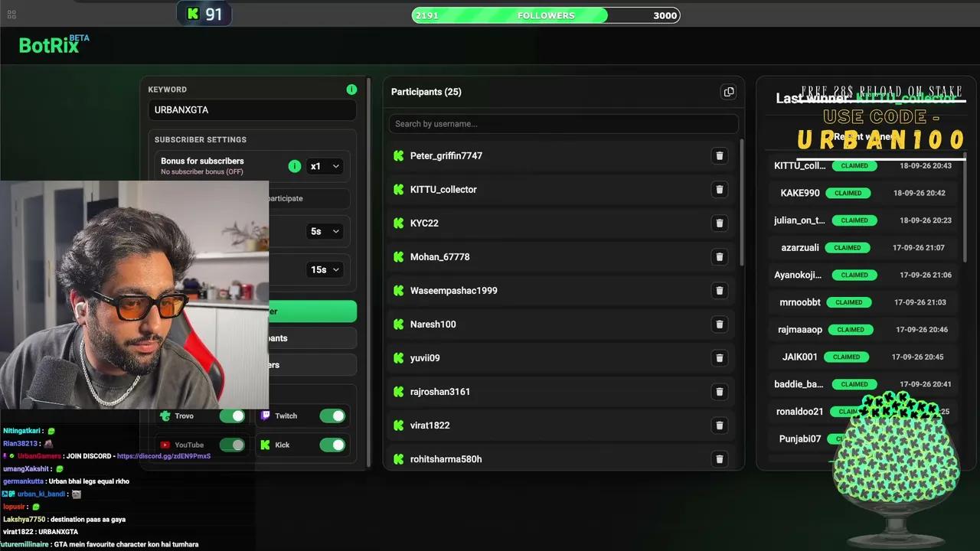Open keyword info icon
Viewport: 980px width, 551px height.
coord(351,90)
